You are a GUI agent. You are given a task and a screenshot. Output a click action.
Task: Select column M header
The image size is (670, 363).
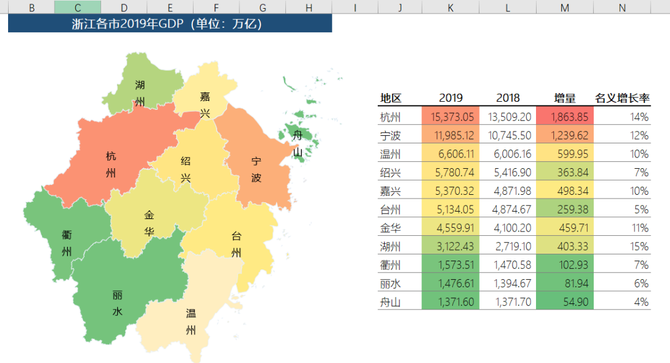coord(565,7)
